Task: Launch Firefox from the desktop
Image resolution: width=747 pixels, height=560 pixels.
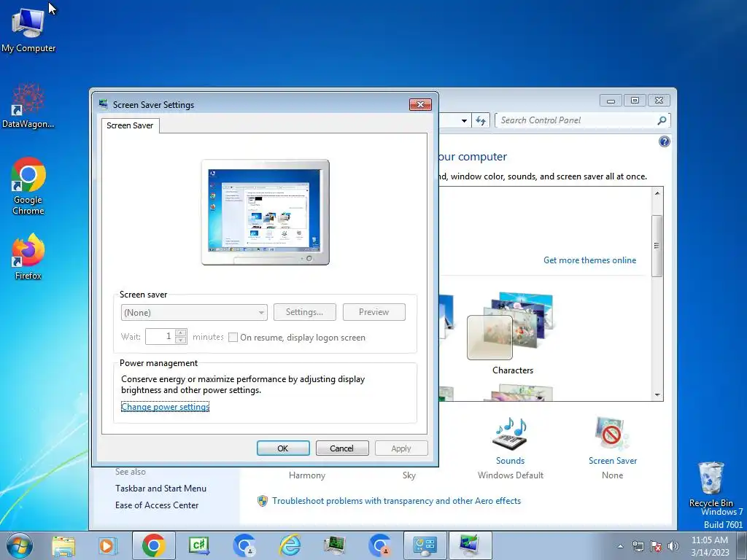Action: point(28,256)
